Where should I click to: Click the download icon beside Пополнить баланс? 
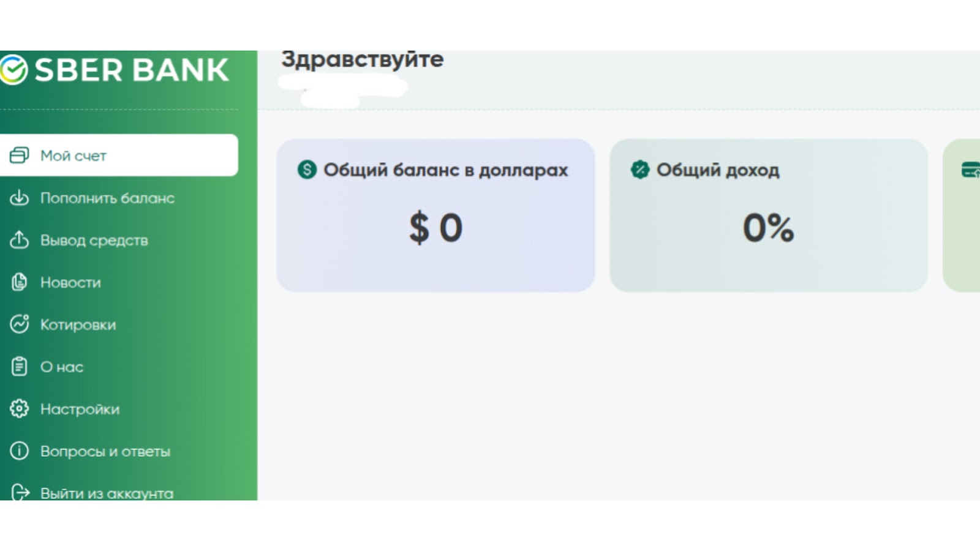[x=19, y=198]
